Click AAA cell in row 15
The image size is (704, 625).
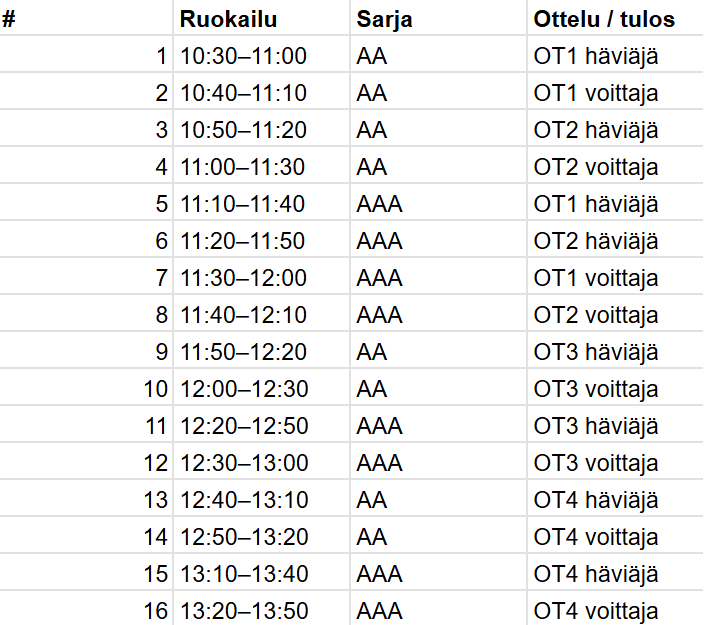[438, 572]
